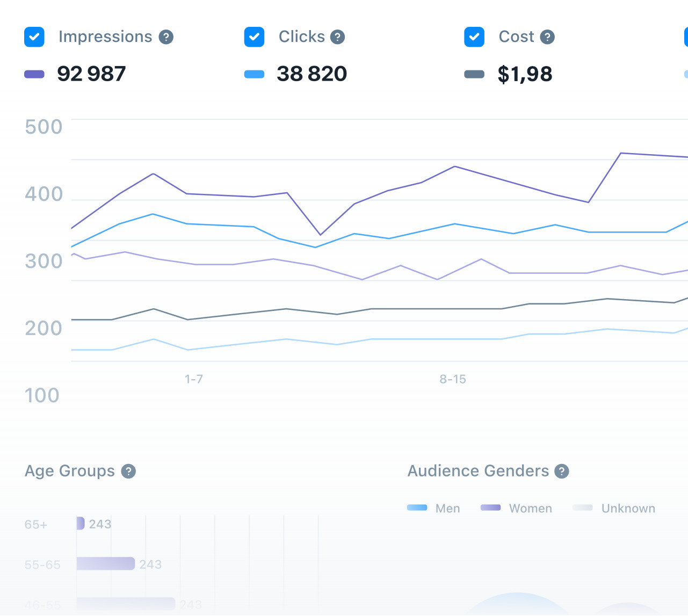Screen dimensions: 688x616
Task: Select the Women legend marker
Action: tap(490, 508)
